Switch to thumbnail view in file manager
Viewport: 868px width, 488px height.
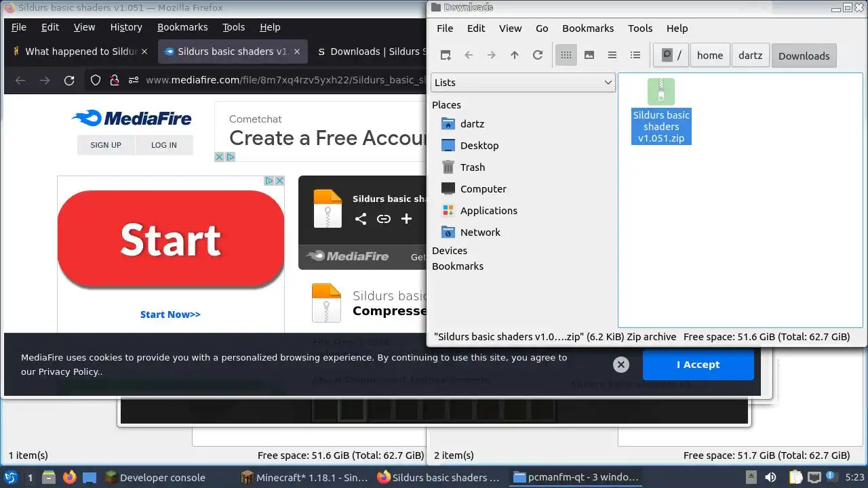tap(589, 56)
